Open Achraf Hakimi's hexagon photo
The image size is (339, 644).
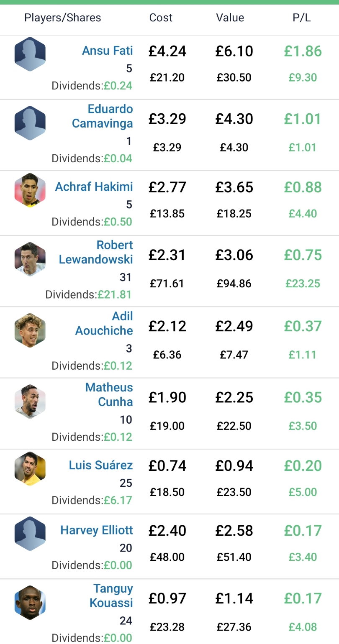tap(30, 191)
